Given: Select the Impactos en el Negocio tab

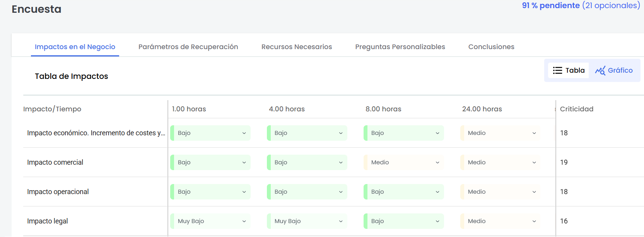Looking at the screenshot, I should pos(75,47).
